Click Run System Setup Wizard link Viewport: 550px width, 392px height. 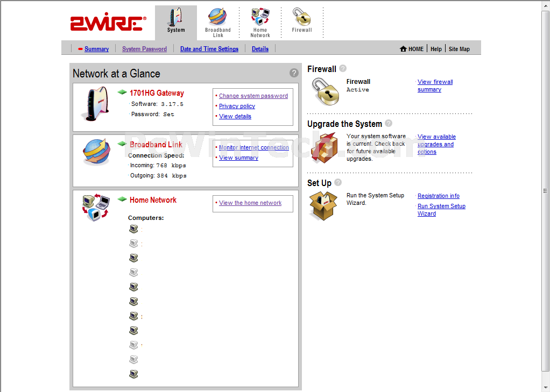point(441,210)
